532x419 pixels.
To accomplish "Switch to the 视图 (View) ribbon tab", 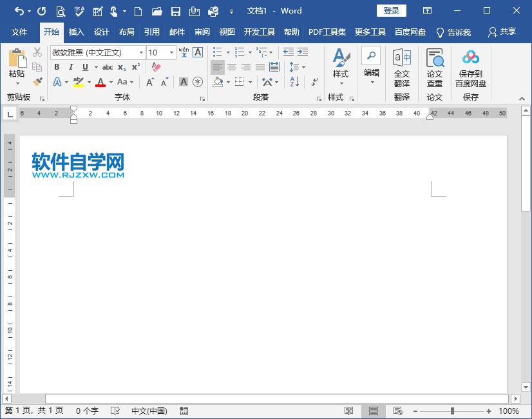I will click(227, 32).
